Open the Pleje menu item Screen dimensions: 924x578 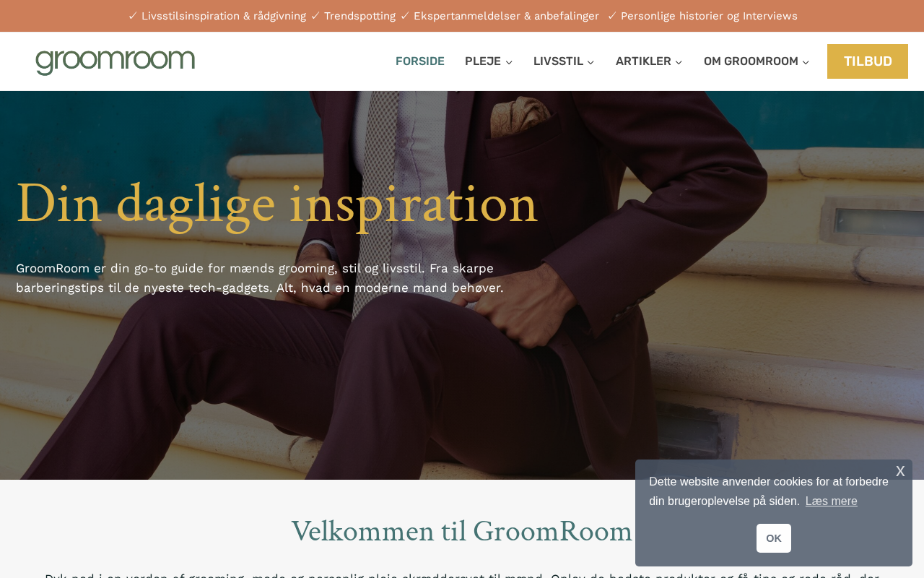483,61
